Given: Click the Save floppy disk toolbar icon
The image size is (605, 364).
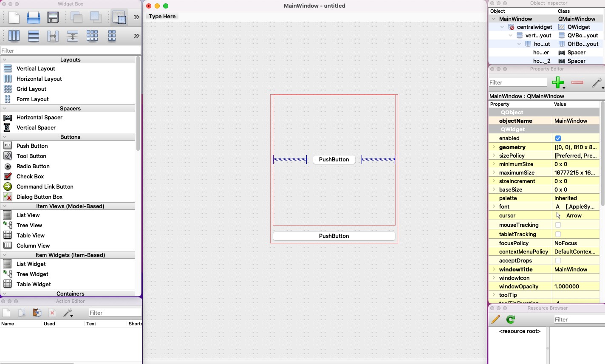Looking at the screenshot, I should [53, 17].
